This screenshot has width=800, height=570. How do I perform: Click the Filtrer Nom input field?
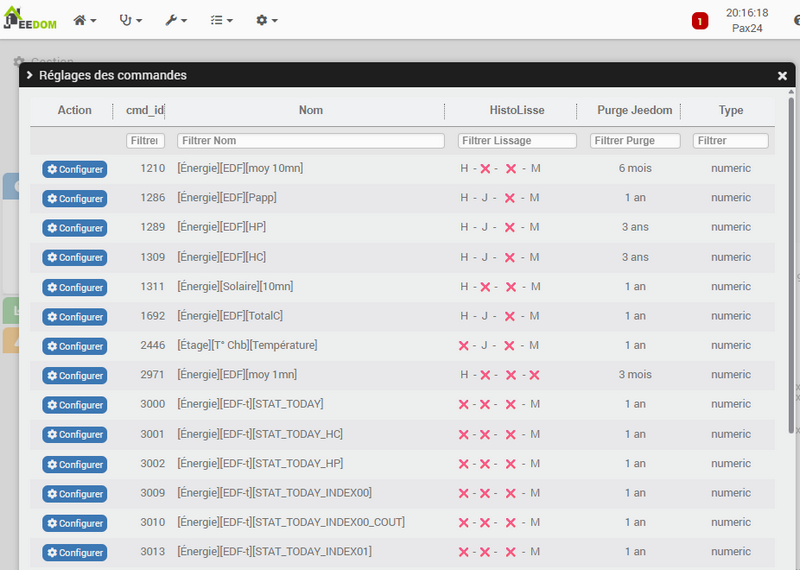click(x=310, y=141)
